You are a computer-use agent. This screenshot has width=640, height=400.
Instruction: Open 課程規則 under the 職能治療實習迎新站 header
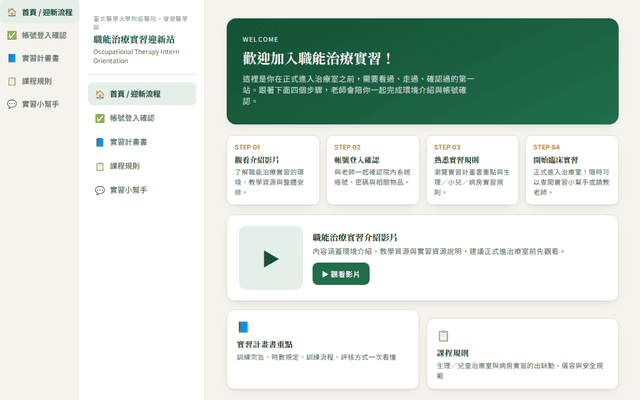point(142,166)
